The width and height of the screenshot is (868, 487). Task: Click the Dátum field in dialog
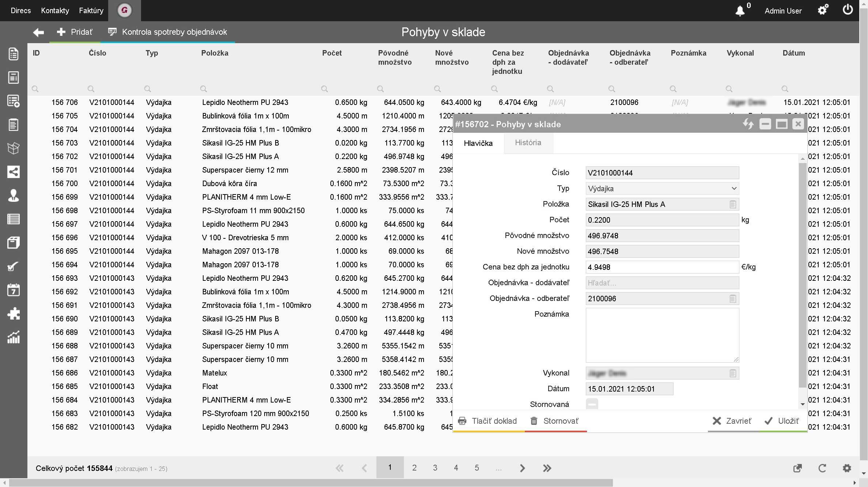point(629,389)
